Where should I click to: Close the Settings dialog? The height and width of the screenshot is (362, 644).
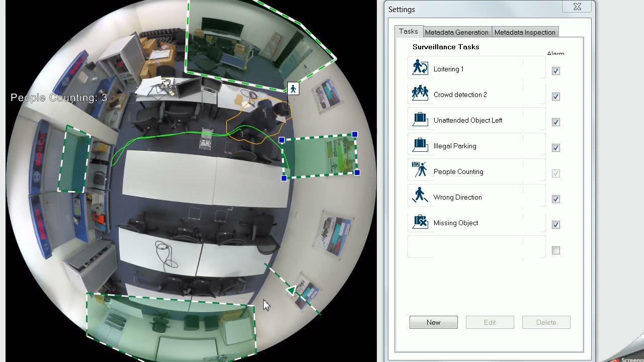pos(577,7)
